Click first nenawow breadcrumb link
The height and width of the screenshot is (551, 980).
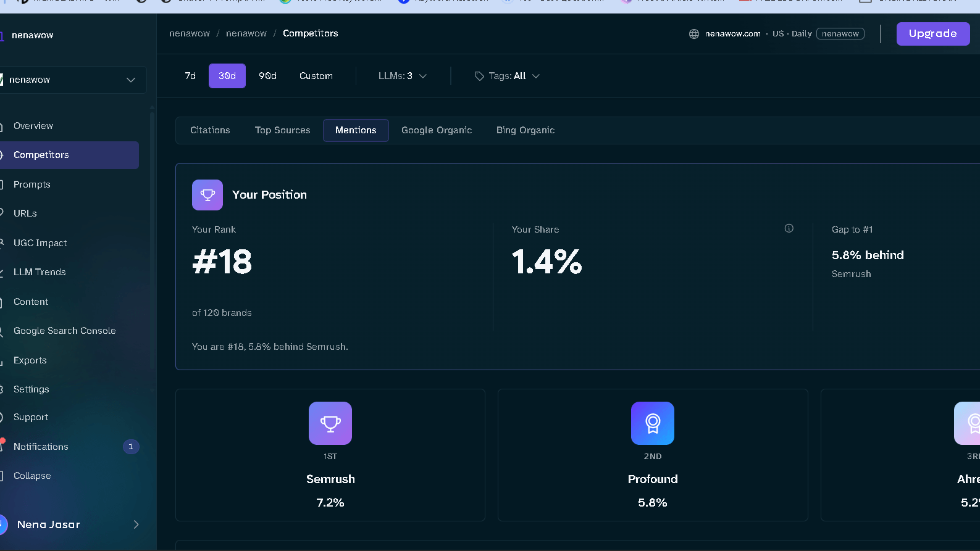pos(190,33)
